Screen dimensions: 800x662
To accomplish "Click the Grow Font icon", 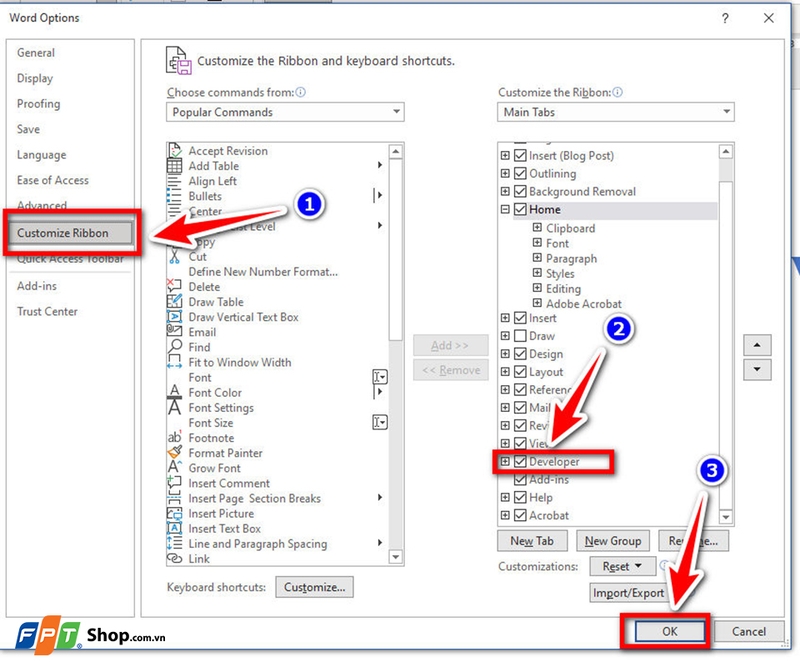I will [x=174, y=468].
